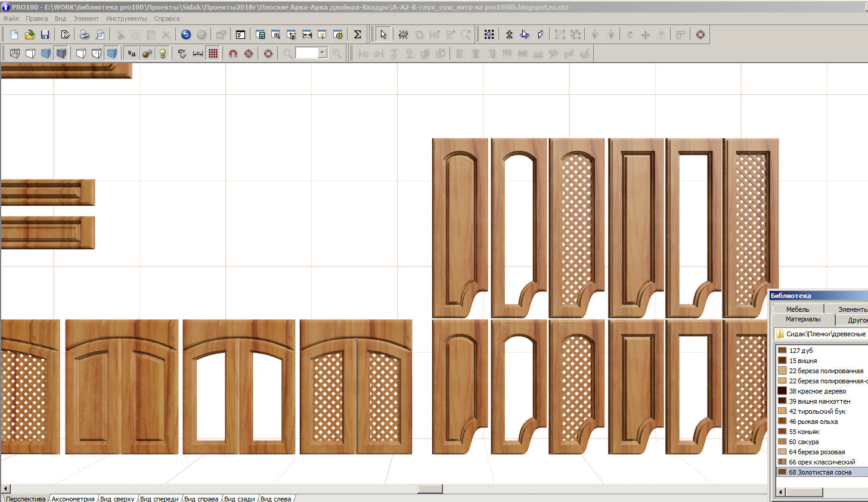Viewport: 868px width, 502px height.
Task: Toggle shading spheres effect button
Action: [147, 53]
